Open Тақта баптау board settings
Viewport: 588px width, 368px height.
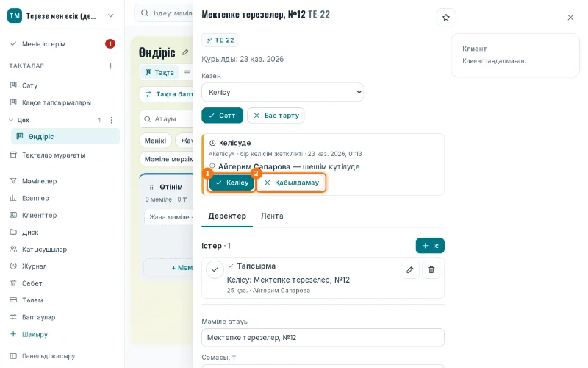pyautogui.click(x=167, y=94)
